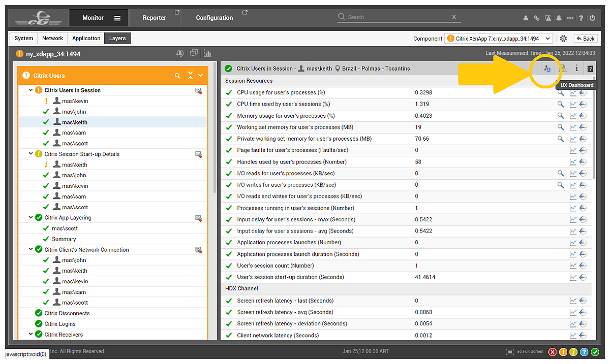Select the Layers tab

[117, 38]
